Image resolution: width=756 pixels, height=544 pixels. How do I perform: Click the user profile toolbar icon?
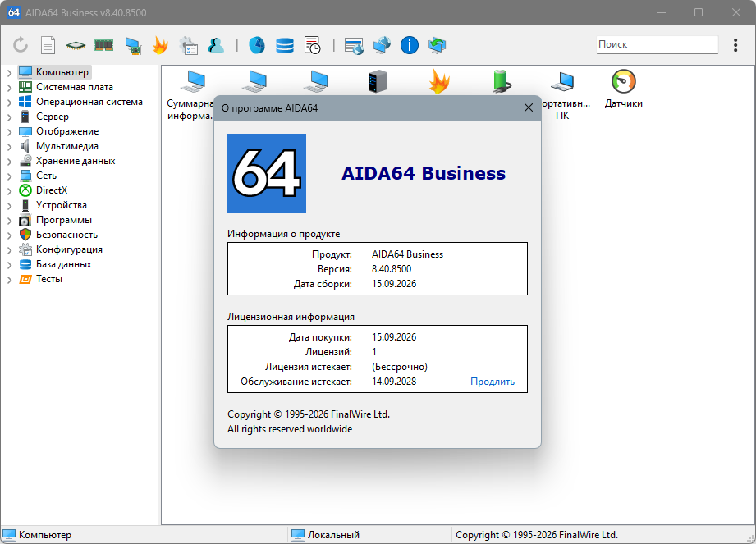tap(216, 45)
